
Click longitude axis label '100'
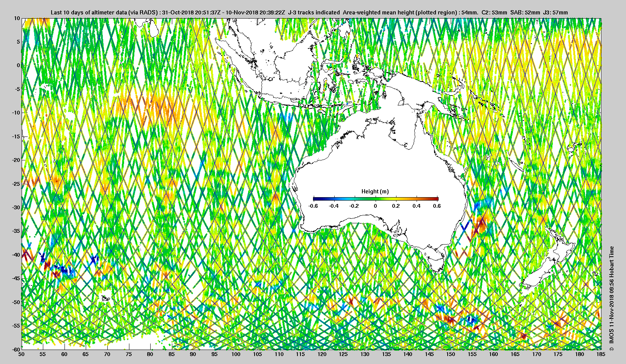(x=236, y=354)
